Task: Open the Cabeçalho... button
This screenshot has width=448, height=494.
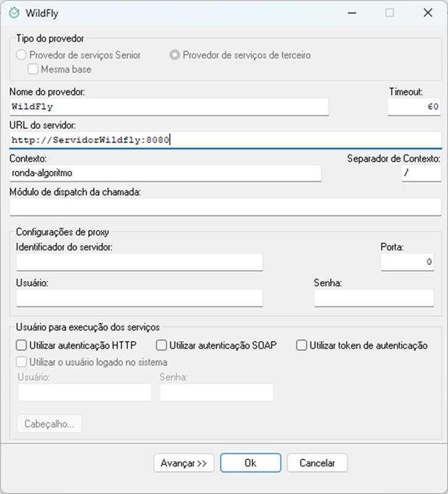Action: point(49,424)
